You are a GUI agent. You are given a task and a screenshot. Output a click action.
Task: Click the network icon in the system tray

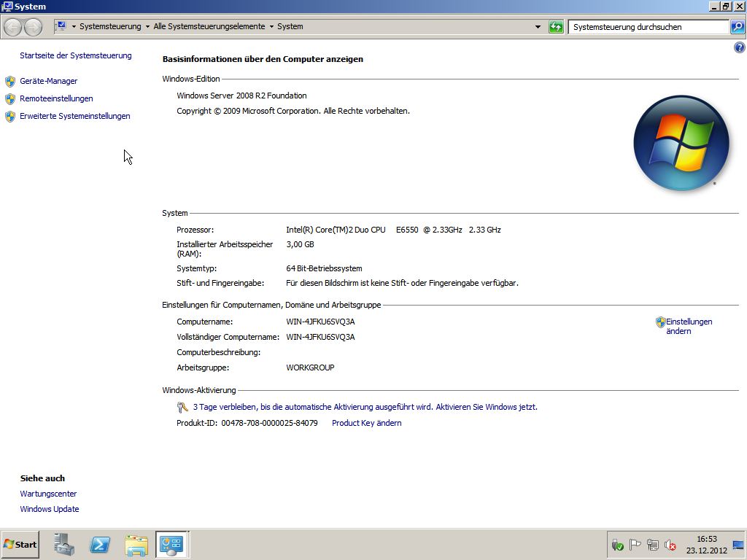[x=652, y=545]
